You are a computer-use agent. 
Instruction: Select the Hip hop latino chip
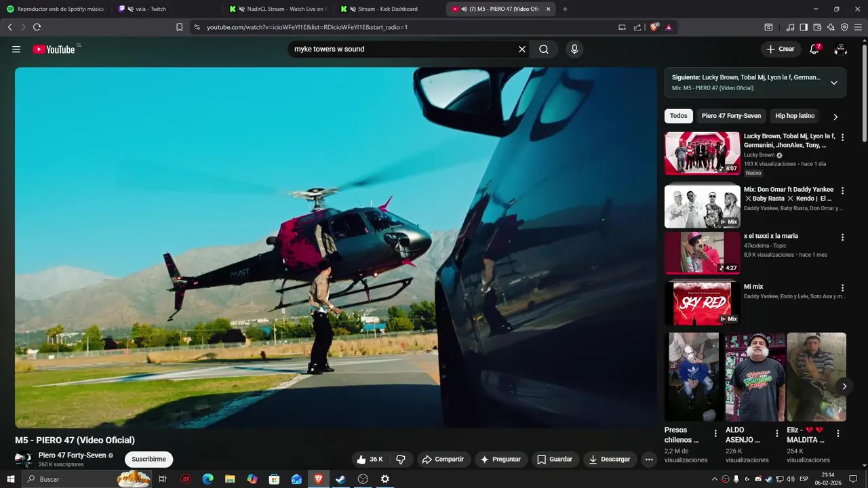[x=795, y=116]
